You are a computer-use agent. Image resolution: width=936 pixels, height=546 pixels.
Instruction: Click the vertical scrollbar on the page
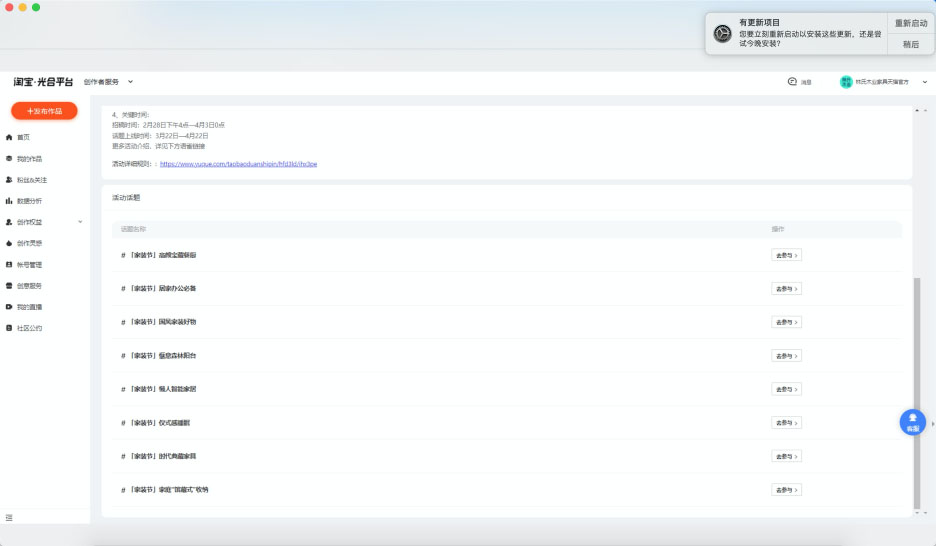coord(917,390)
